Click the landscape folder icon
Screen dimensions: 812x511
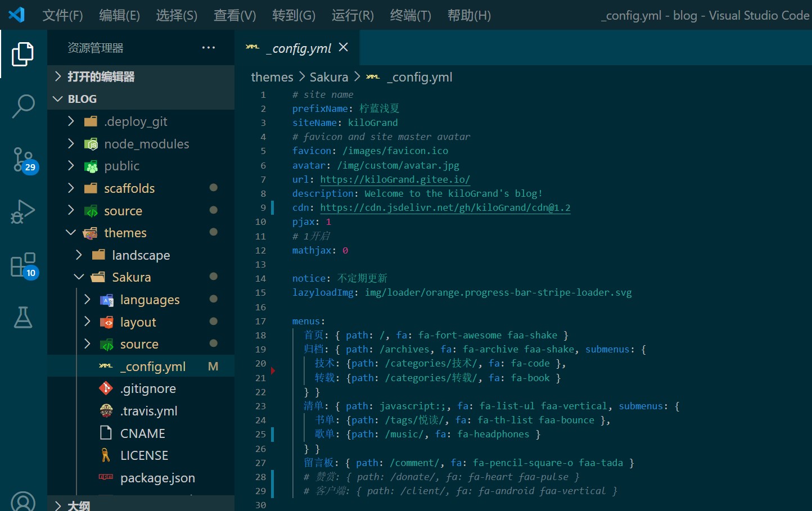point(99,255)
